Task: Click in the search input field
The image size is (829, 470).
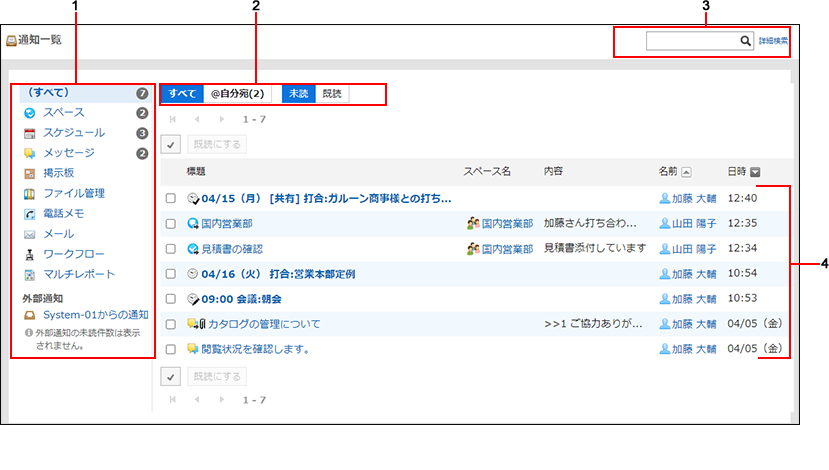Action: (x=692, y=41)
